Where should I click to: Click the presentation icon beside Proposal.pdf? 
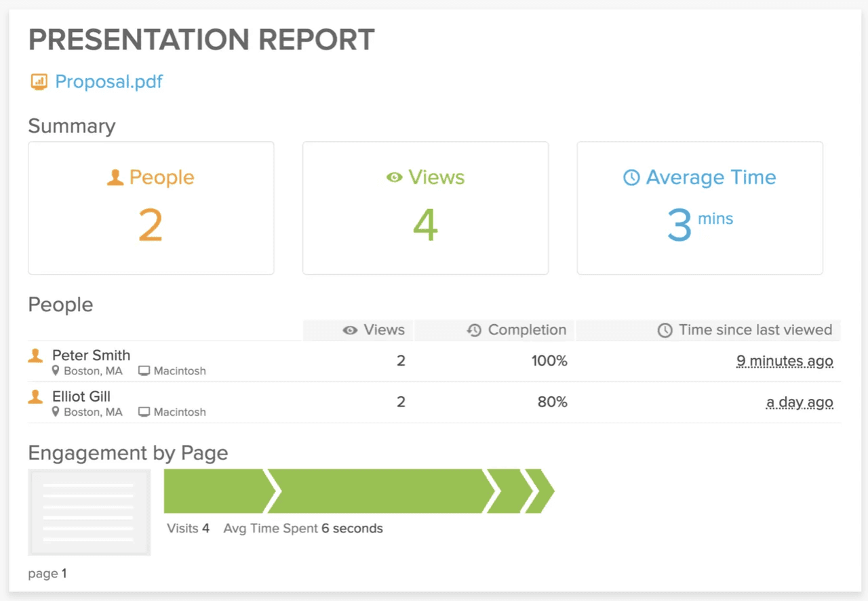point(39,81)
